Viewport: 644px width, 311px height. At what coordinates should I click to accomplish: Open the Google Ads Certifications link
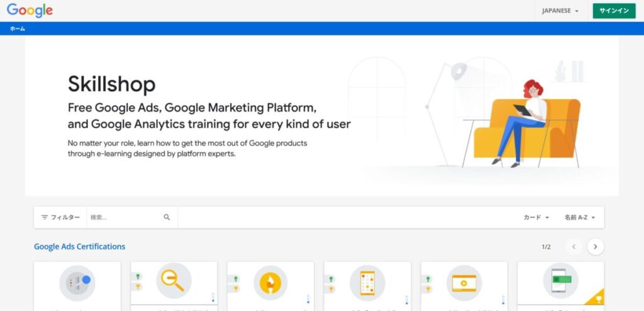[x=79, y=246]
